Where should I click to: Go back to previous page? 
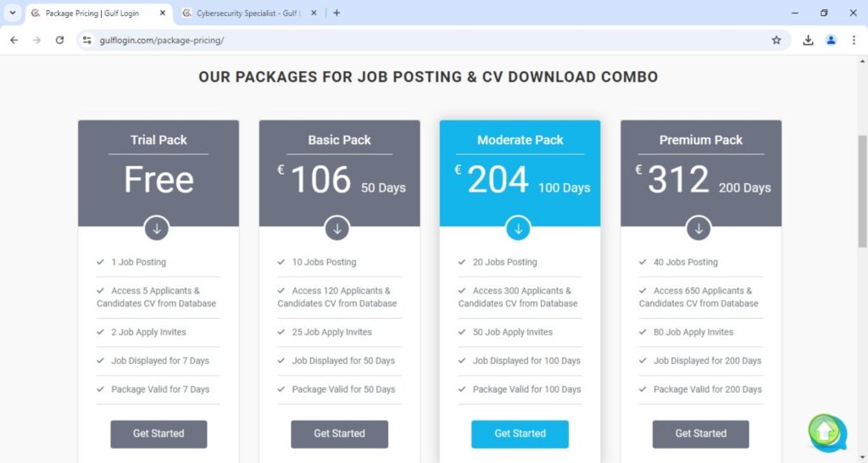[14, 40]
